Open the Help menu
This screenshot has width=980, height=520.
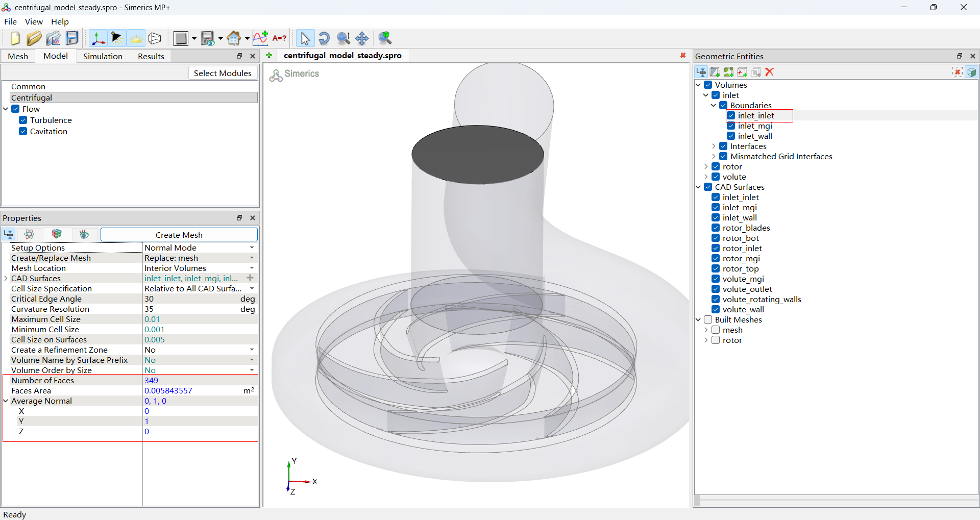pyautogui.click(x=60, y=21)
